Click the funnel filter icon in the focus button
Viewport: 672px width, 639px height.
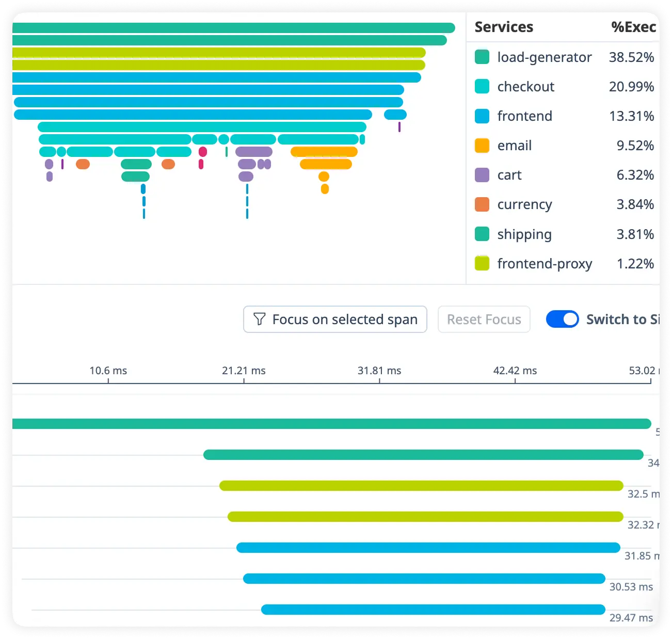point(260,319)
